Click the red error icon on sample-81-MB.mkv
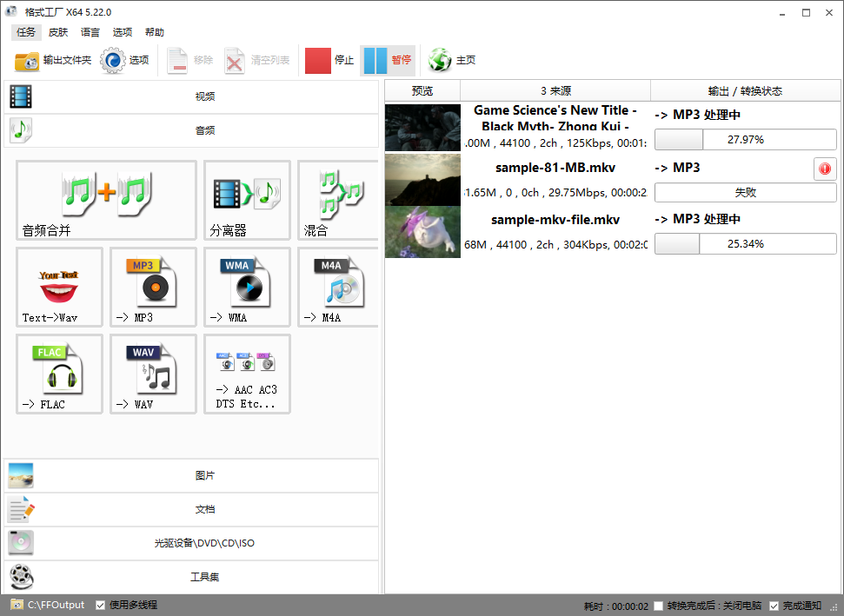 pyautogui.click(x=824, y=169)
